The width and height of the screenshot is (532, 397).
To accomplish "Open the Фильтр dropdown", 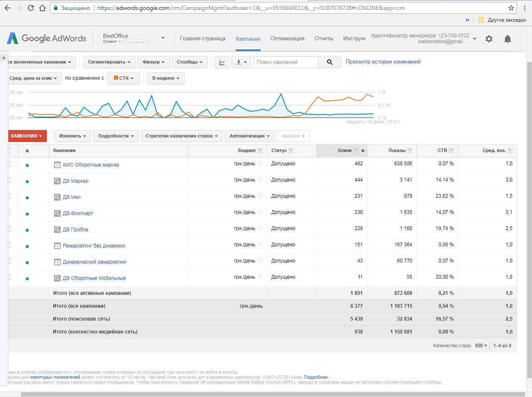I will [x=153, y=62].
